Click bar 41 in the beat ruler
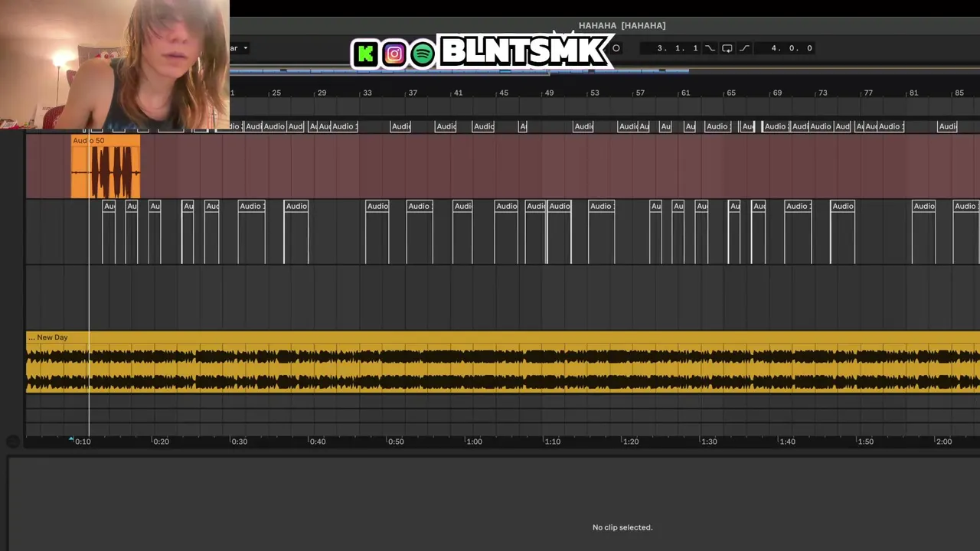The width and height of the screenshot is (980, 551). pyautogui.click(x=458, y=93)
